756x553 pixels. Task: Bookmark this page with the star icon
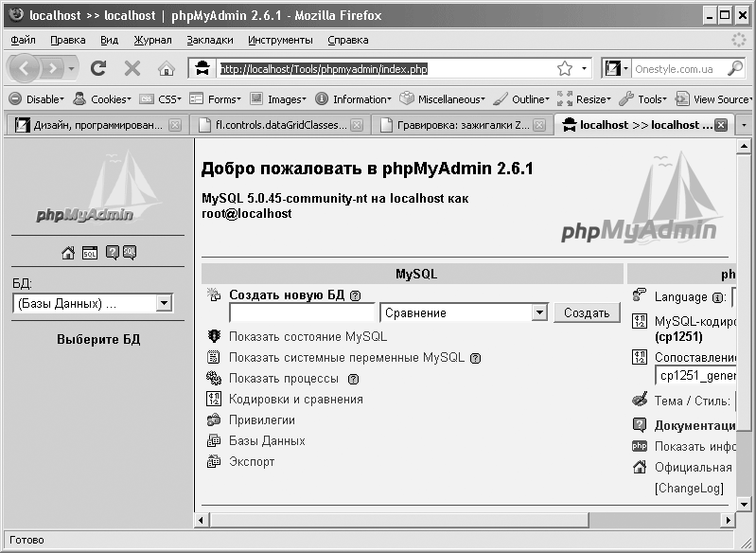coord(565,68)
